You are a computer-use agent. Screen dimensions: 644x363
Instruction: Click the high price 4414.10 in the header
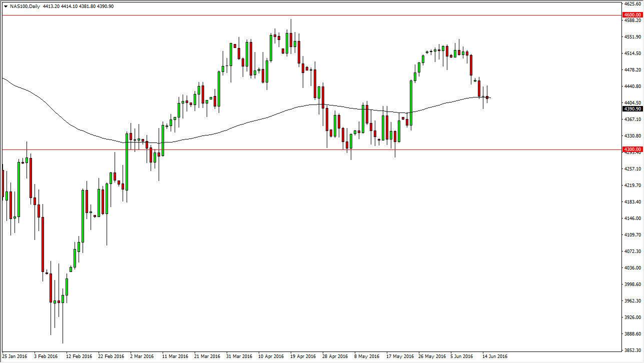click(70, 6)
